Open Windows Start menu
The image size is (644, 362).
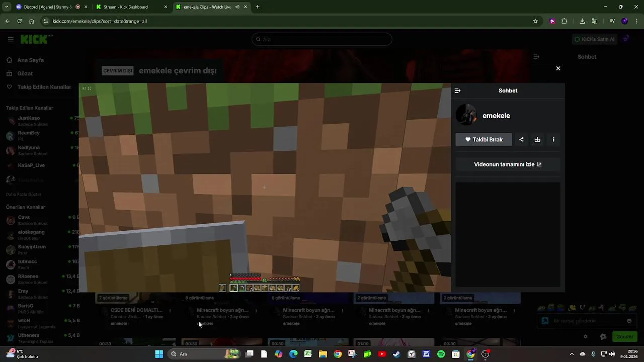coord(159,354)
